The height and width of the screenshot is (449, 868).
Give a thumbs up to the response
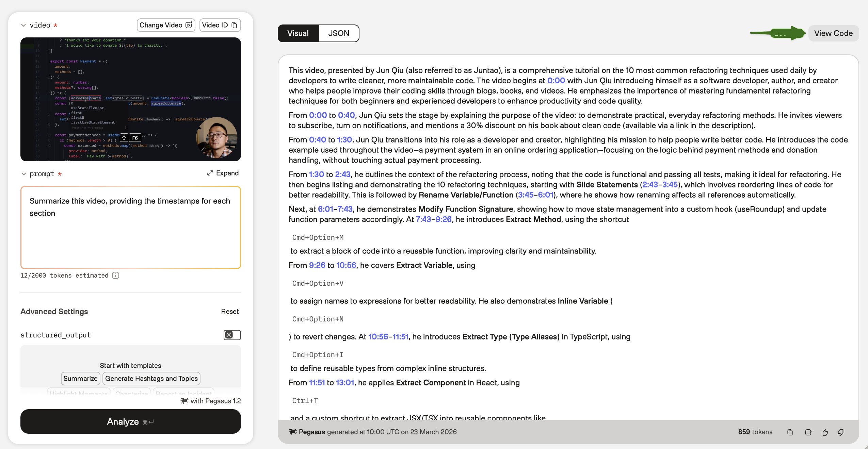[824, 432]
